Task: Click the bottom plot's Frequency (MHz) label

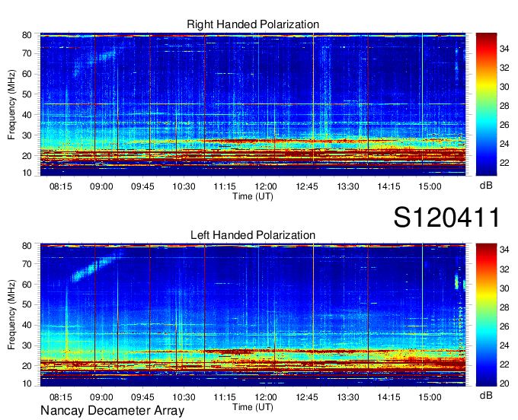Action: [x=11, y=315]
